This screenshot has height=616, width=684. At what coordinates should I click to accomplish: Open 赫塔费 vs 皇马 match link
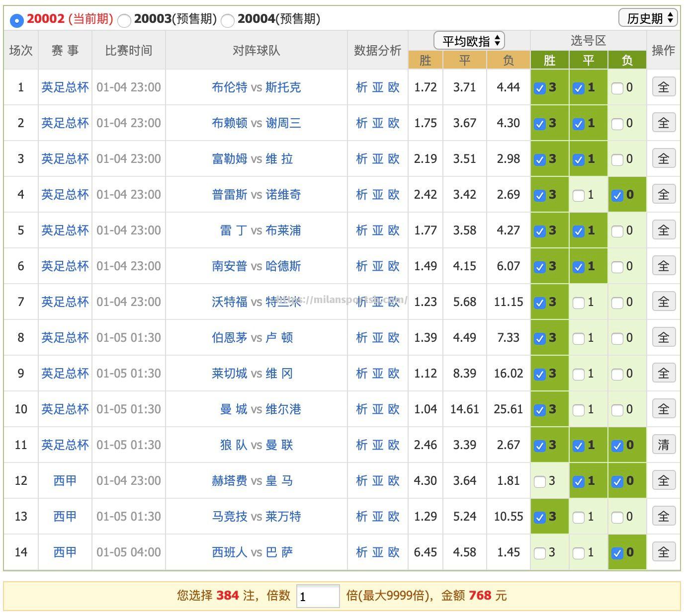(253, 480)
